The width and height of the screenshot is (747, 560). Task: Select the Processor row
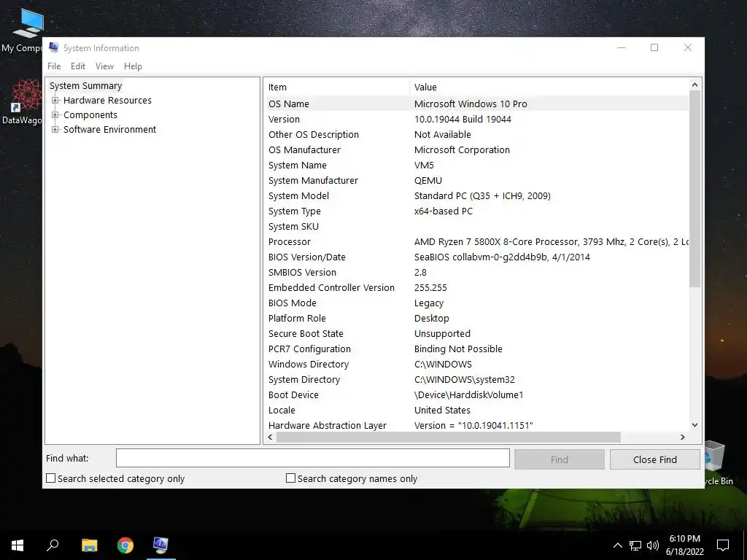pos(476,241)
